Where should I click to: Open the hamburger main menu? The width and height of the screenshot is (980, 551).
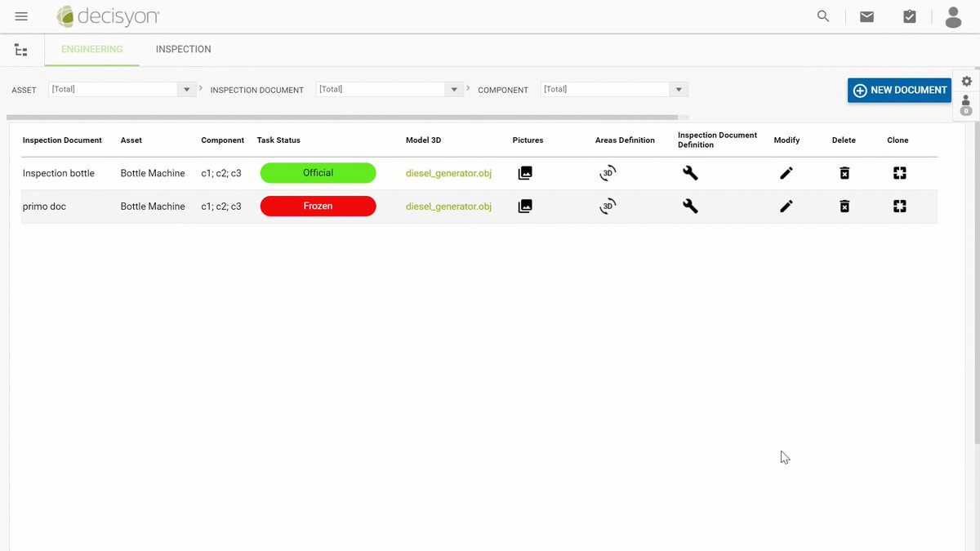(21, 16)
